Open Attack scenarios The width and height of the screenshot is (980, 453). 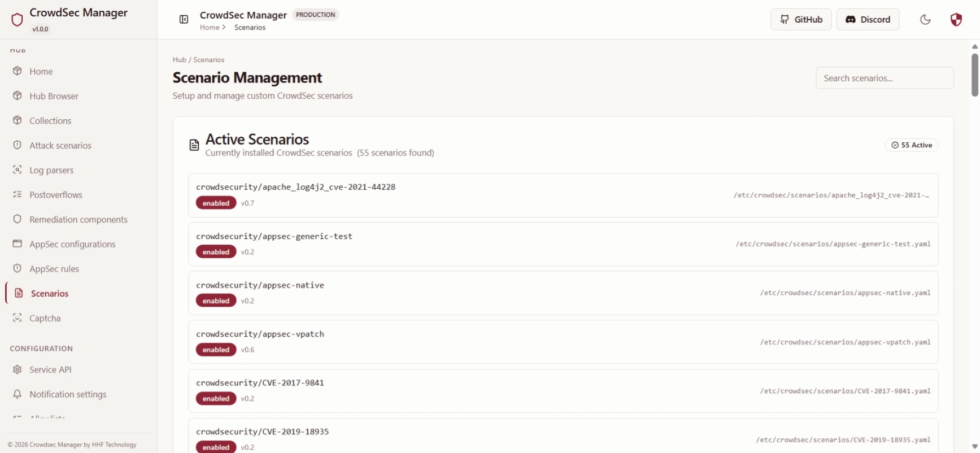[x=60, y=145]
